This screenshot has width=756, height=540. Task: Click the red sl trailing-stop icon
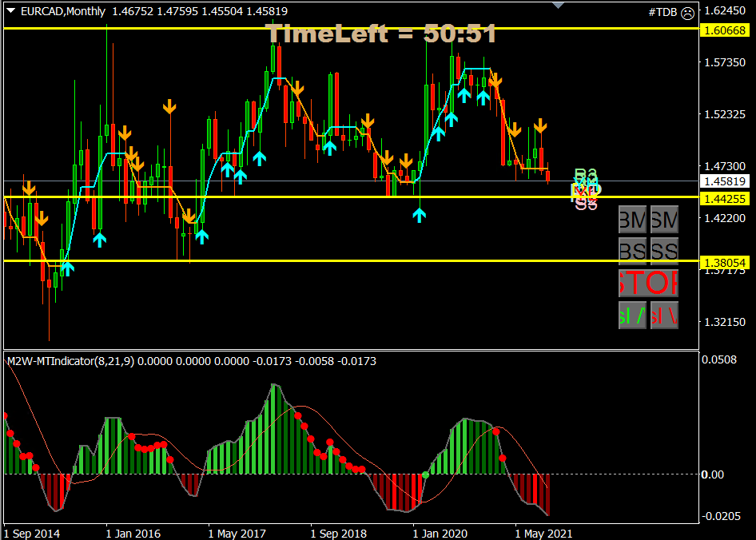(x=665, y=314)
